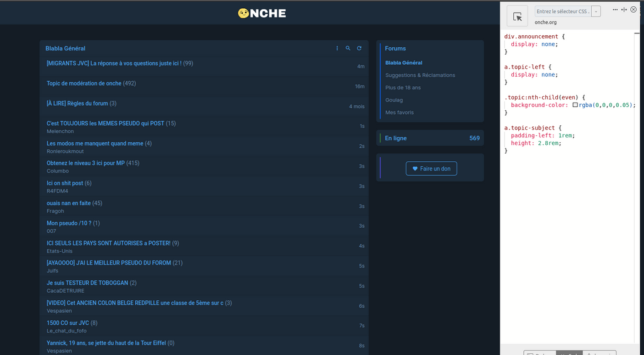Viewport: 644px width, 355px height.
Task: Activate the element picker tool
Action: click(518, 17)
